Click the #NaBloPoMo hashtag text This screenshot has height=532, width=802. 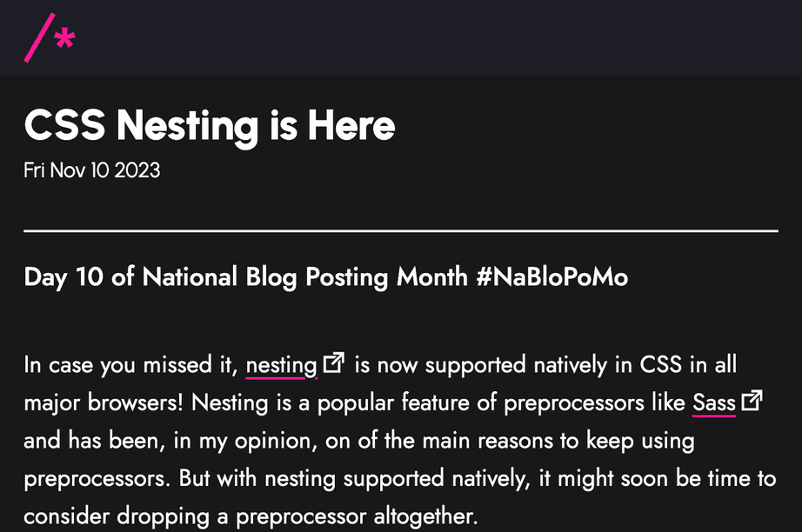[x=551, y=277]
